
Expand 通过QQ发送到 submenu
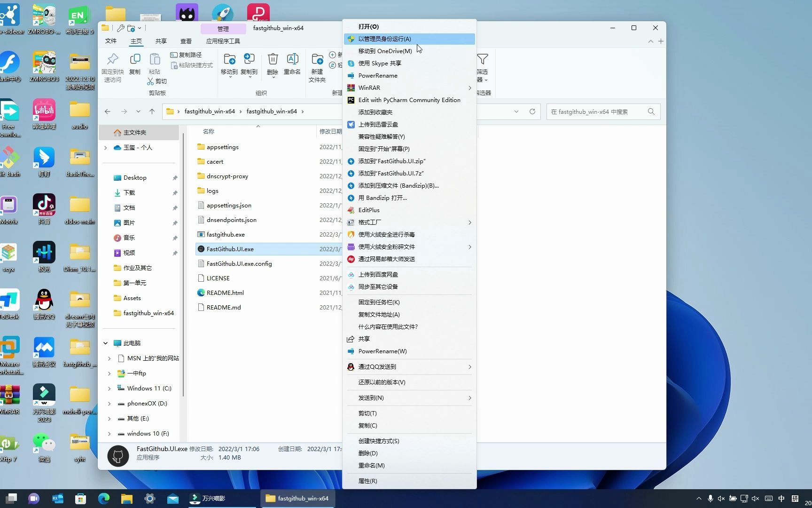469,367
